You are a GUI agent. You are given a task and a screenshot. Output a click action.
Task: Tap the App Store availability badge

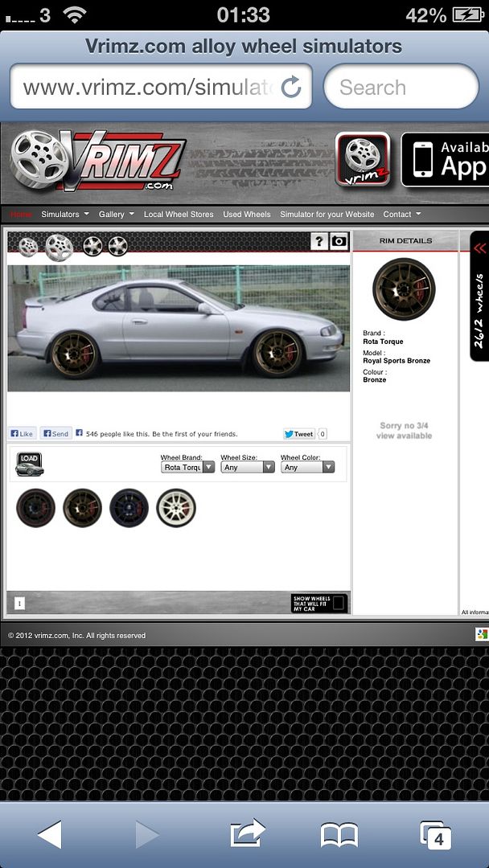[446, 159]
